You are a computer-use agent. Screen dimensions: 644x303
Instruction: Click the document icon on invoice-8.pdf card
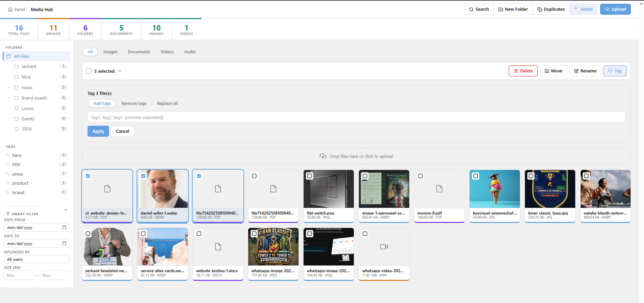pyautogui.click(x=439, y=189)
